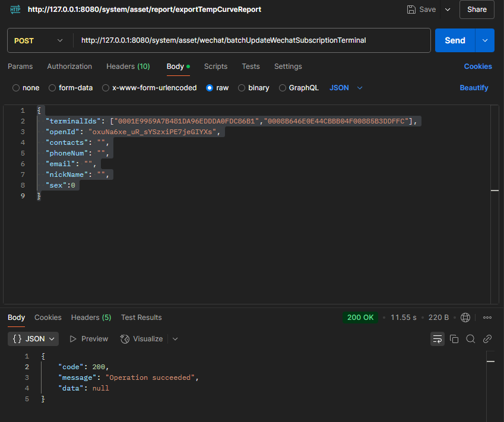The height and width of the screenshot is (422, 504).
Task: Open search in response body
Action: coord(471,339)
